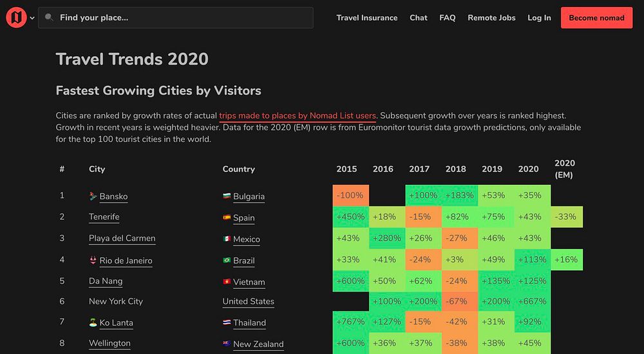Open the New Zealand country link

[x=258, y=344]
